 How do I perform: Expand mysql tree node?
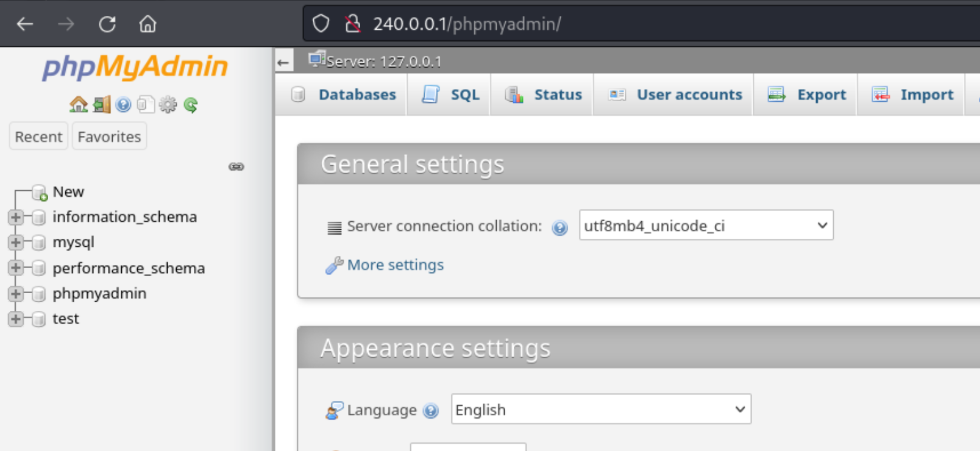click(16, 243)
